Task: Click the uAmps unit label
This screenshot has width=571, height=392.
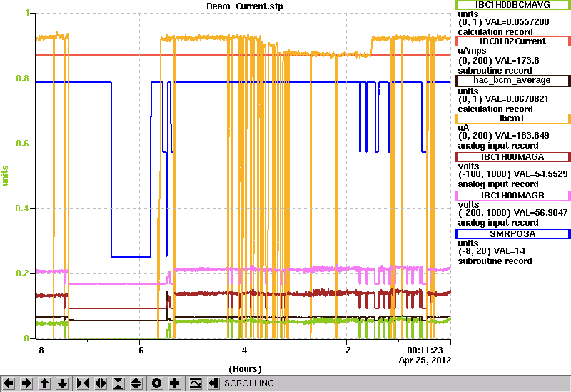Action: click(472, 51)
